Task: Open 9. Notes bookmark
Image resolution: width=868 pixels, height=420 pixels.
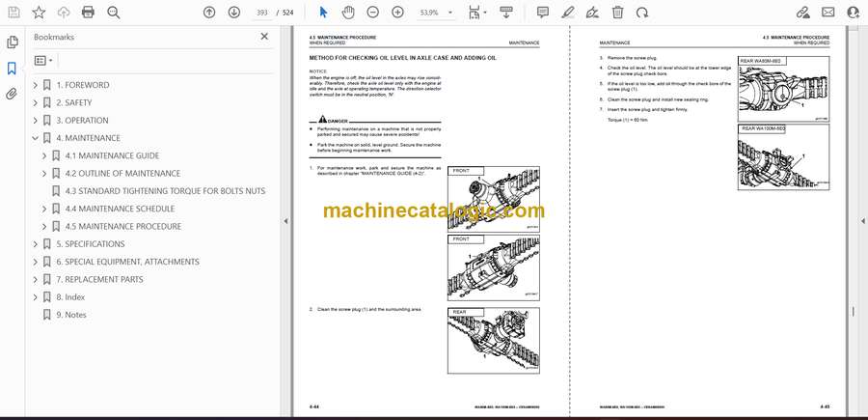Action: pos(71,315)
